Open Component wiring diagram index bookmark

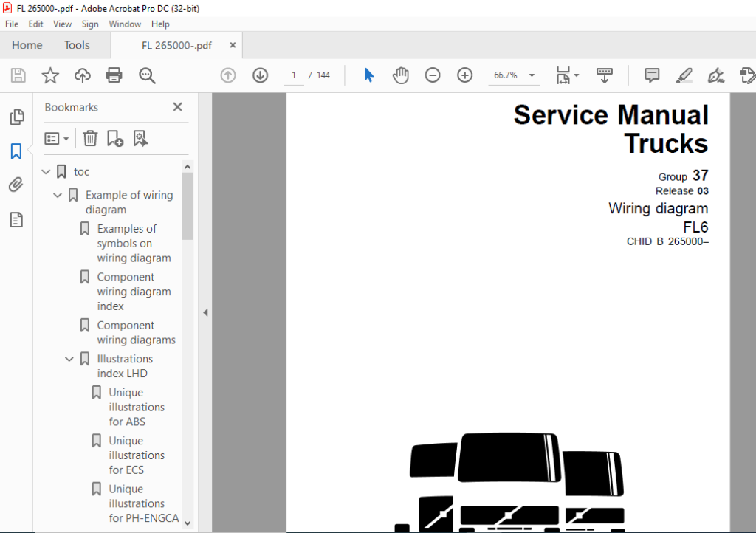134,292
